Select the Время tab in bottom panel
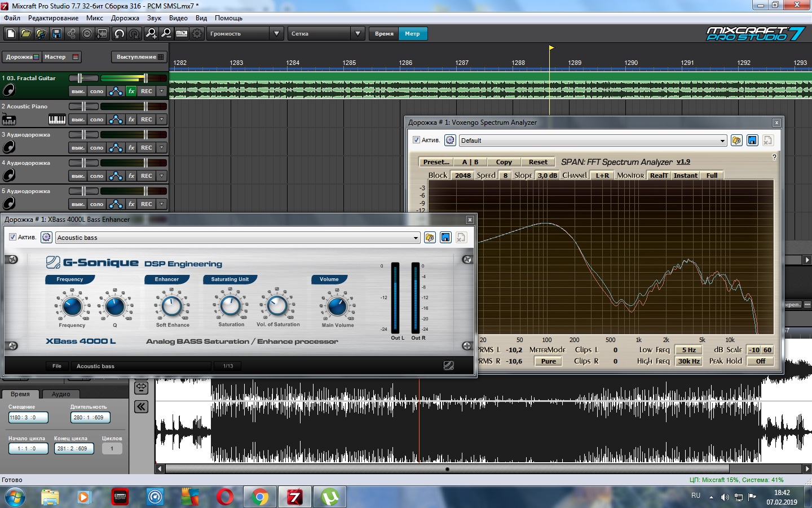The height and width of the screenshot is (508, 812). coord(20,394)
